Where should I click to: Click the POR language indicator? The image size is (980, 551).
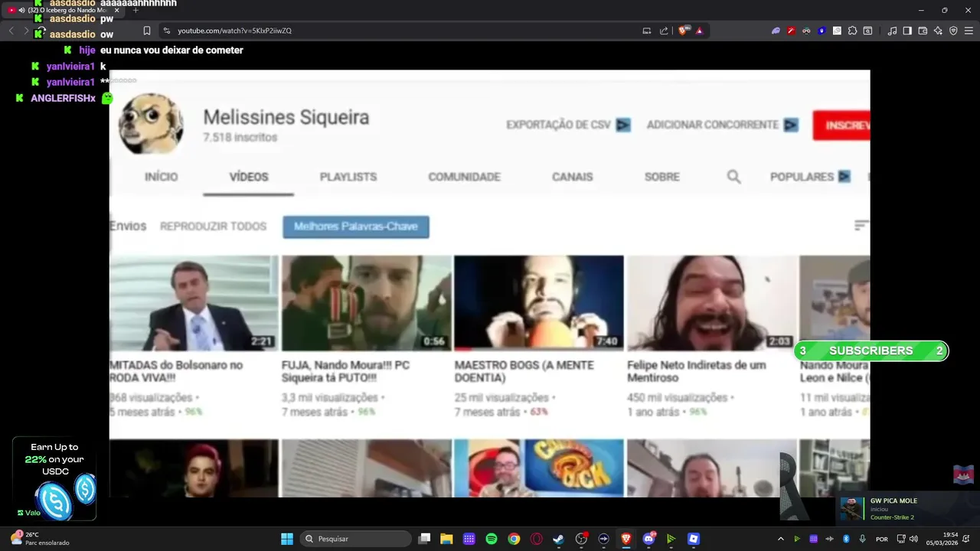[882, 539]
